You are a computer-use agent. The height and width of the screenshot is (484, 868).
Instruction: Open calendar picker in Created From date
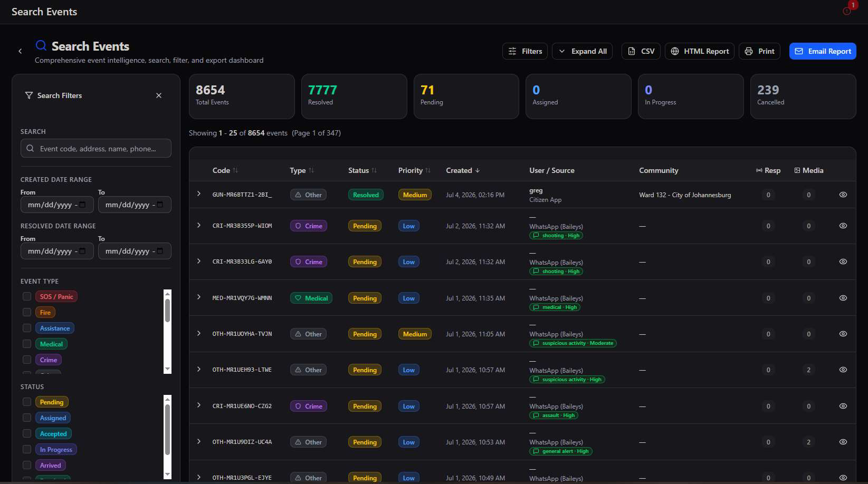[x=82, y=205]
